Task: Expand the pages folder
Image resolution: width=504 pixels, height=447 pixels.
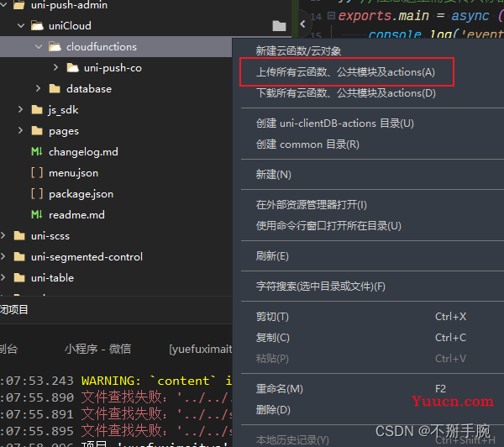Action: pyautogui.click(x=20, y=130)
